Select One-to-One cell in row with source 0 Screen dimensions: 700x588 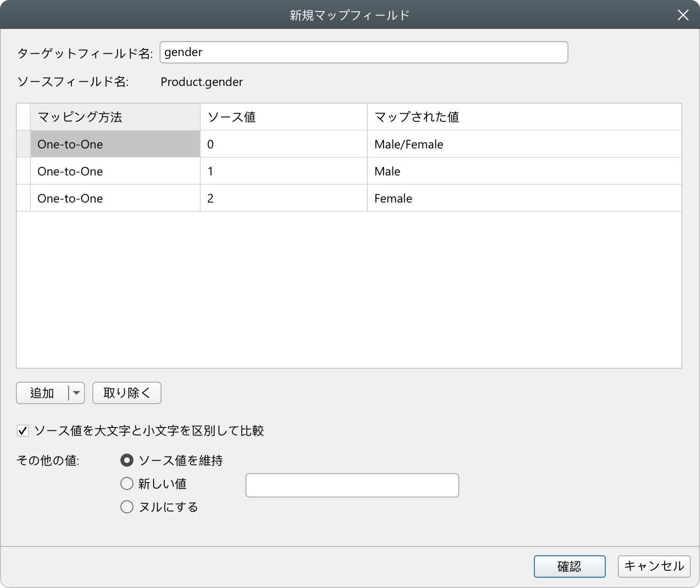pos(115,144)
